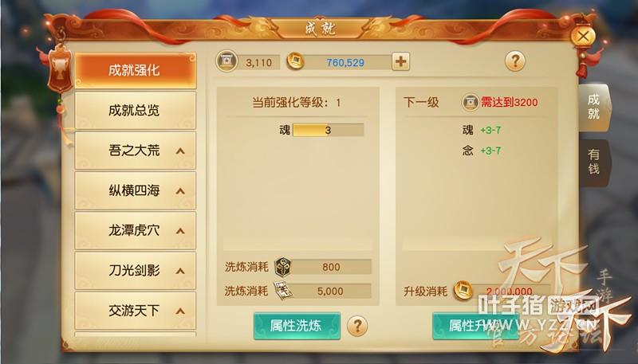Viewport: 638px width, 364px height.
Task: Click the ticket icon costing 5,000
Action: 283,291
